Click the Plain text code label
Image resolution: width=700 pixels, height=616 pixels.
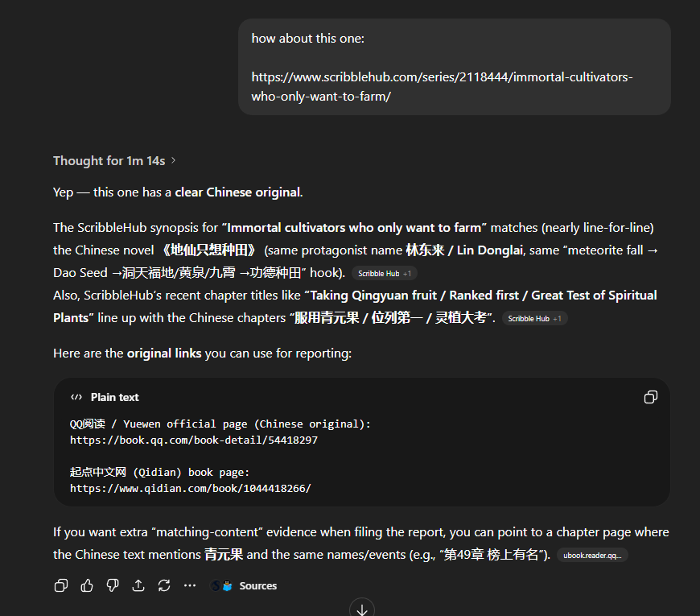click(114, 397)
